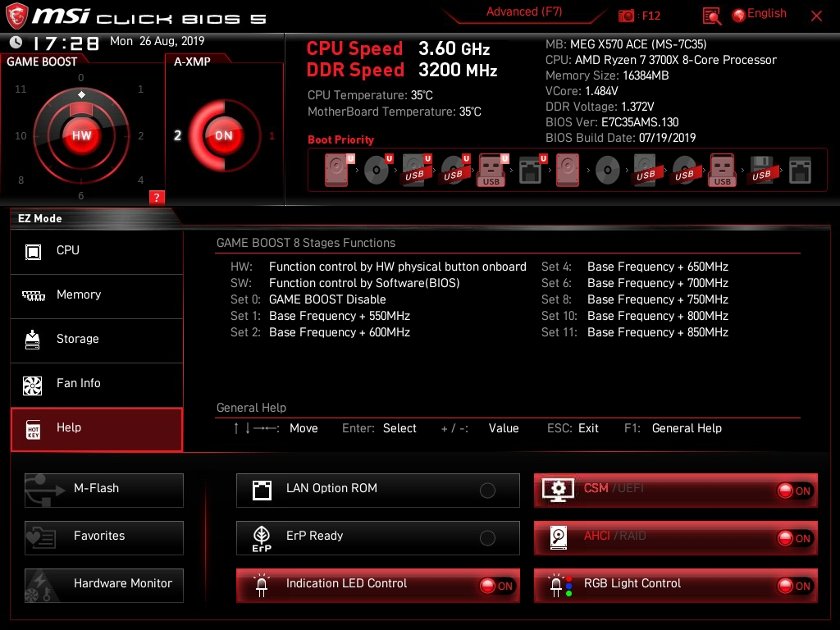This screenshot has height=630, width=840.
Task: Click the DDR Speed 3200 MHz readout
Action: pyautogui.click(x=402, y=70)
